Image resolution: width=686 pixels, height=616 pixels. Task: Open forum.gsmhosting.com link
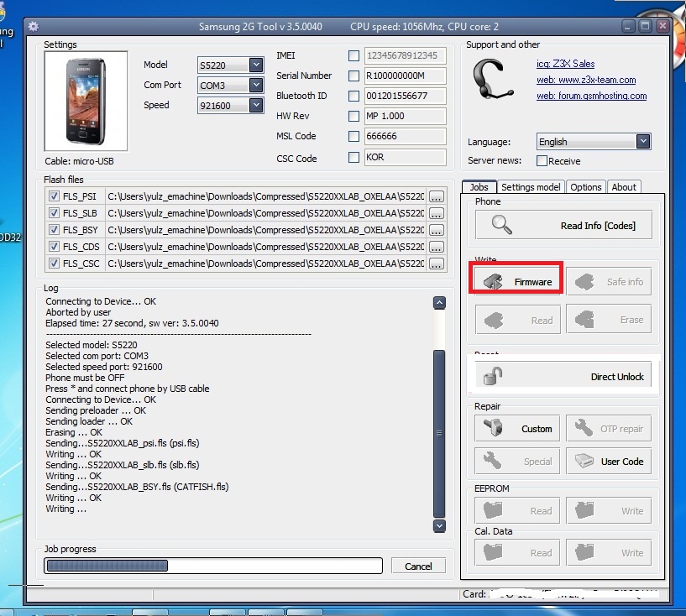(x=591, y=96)
